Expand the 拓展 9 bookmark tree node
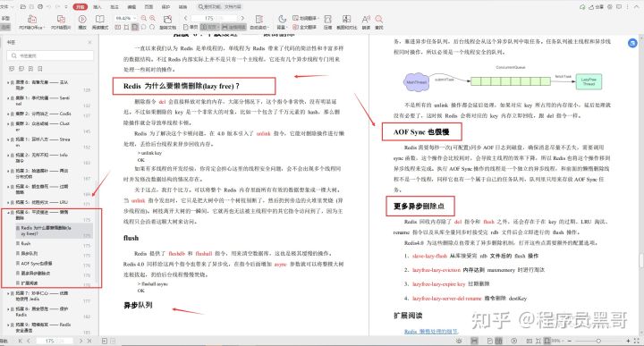 [8, 325]
